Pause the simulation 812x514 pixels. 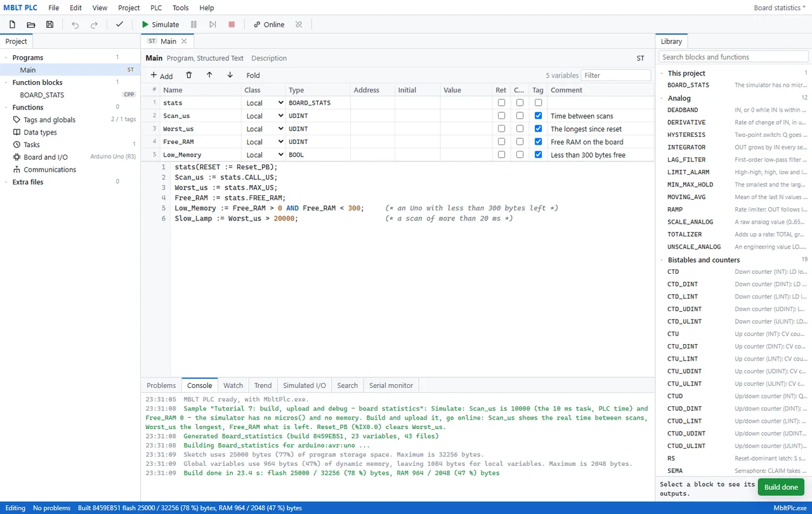[x=194, y=24]
